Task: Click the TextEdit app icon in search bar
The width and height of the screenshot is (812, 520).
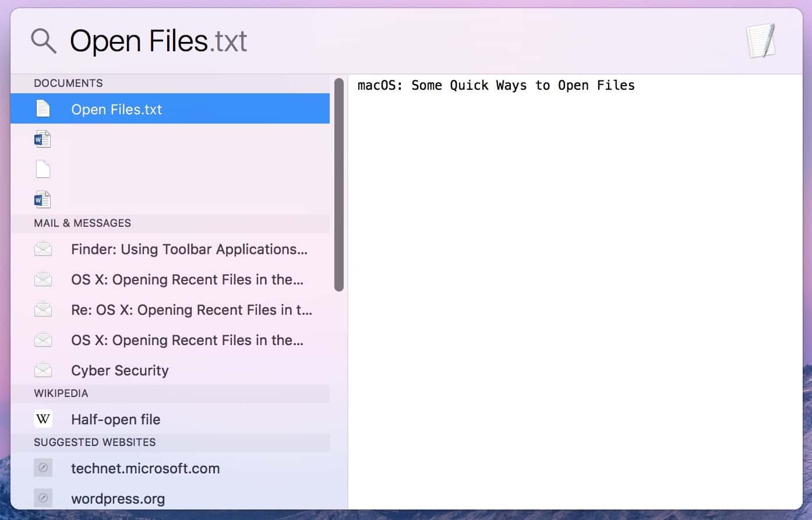Action: click(761, 41)
